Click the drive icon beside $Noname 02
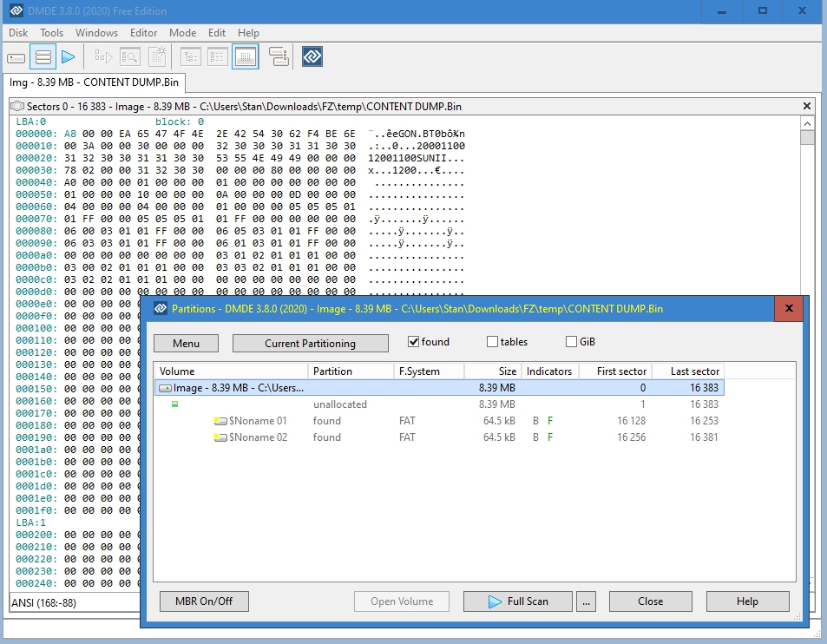 coord(220,437)
